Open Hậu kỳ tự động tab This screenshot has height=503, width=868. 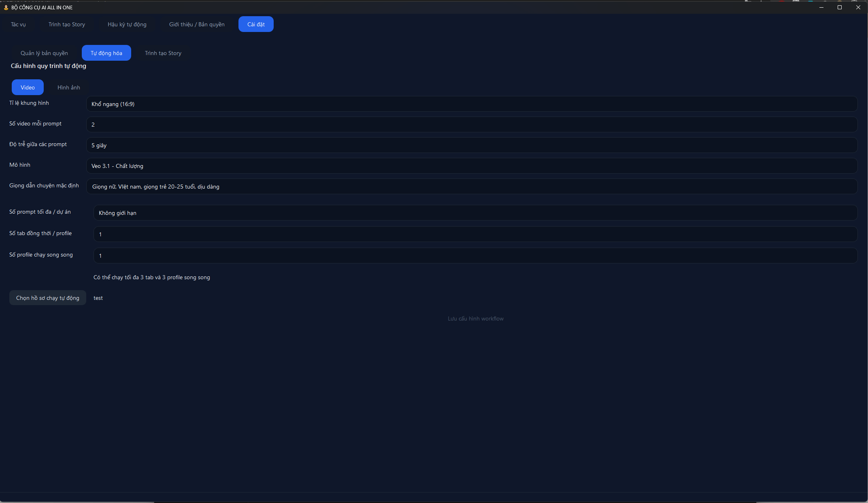(x=127, y=24)
